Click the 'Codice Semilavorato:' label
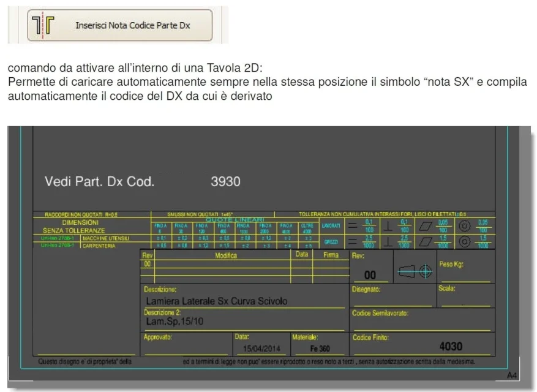The width and height of the screenshot is (537, 392). point(380,313)
